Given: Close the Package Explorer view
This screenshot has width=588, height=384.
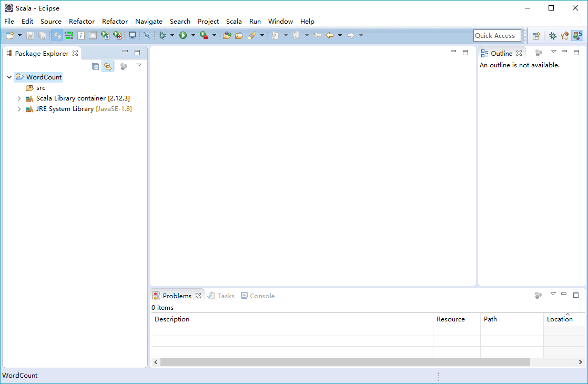Looking at the screenshot, I should click(75, 53).
